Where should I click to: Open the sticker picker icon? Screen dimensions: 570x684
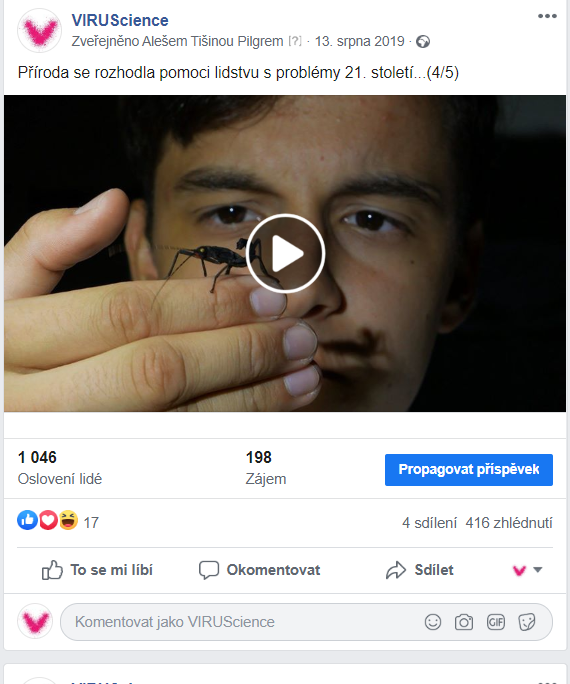[x=526, y=622]
